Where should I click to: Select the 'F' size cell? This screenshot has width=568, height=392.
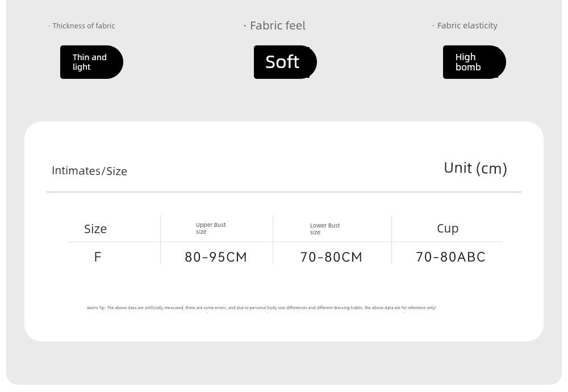tap(98, 257)
